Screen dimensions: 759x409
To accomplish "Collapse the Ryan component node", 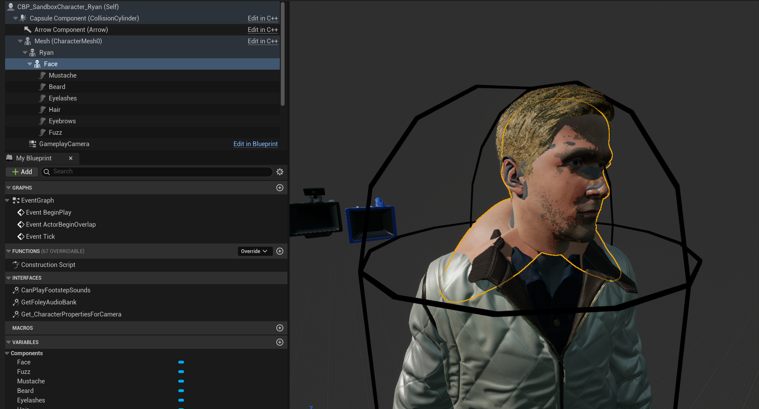I will [25, 53].
